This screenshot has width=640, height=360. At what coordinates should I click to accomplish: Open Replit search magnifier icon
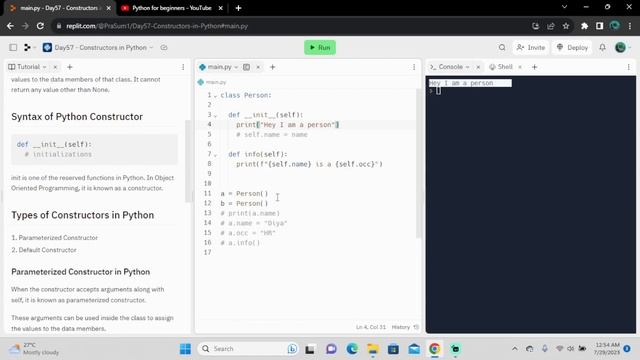(502, 47)
